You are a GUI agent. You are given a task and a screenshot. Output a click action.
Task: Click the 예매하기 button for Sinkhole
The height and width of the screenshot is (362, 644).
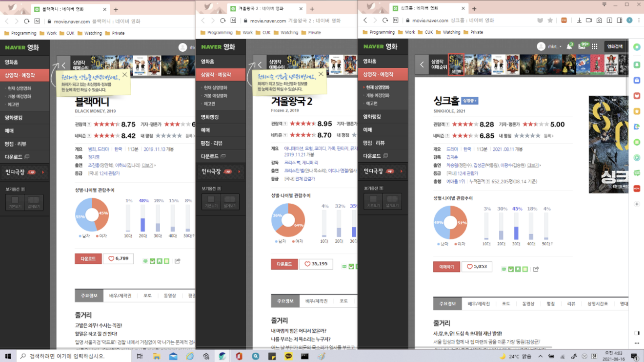point(446,267)
